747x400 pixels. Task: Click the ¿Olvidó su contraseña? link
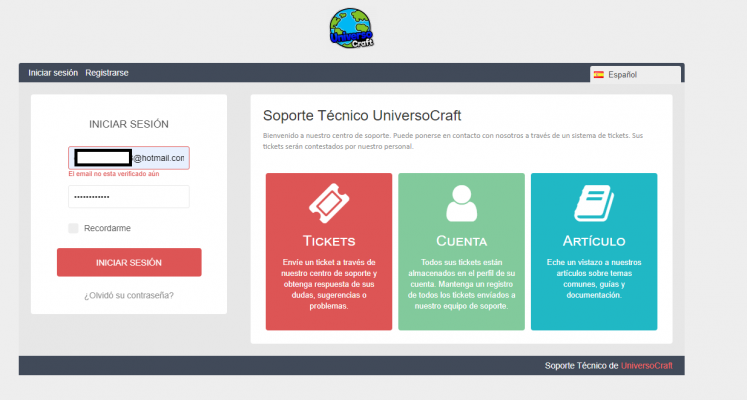(x=129, y=295)
